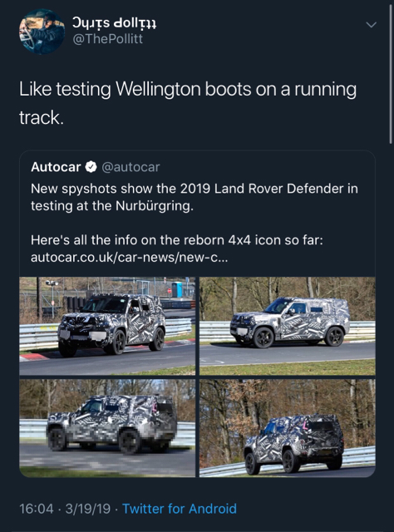Click the word 'track.' in tweet

click(x=42, y=118)
